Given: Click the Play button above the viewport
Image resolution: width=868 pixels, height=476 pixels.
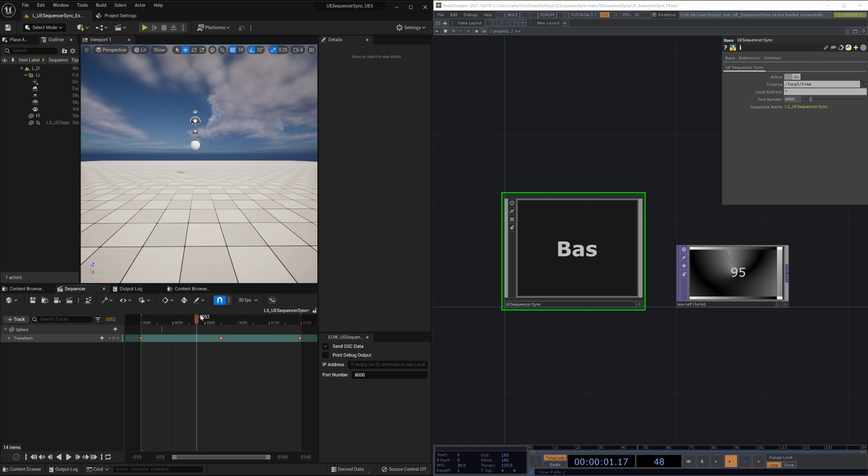Looking at the screenshot, I should tap(144, 27).
